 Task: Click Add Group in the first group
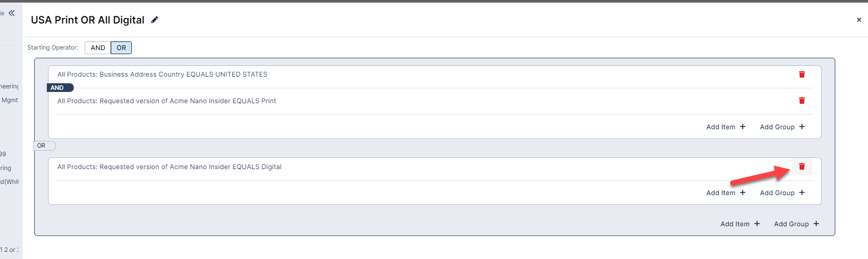(x=782, y=127)
